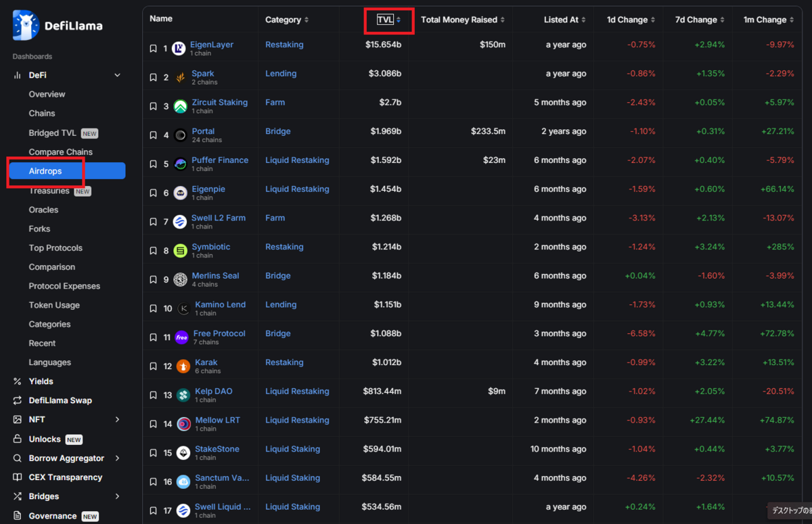Toggle bookmark on Puffer Finance
Image resolution: width=812 pixels, height=524 pixels.
point(154,164)
